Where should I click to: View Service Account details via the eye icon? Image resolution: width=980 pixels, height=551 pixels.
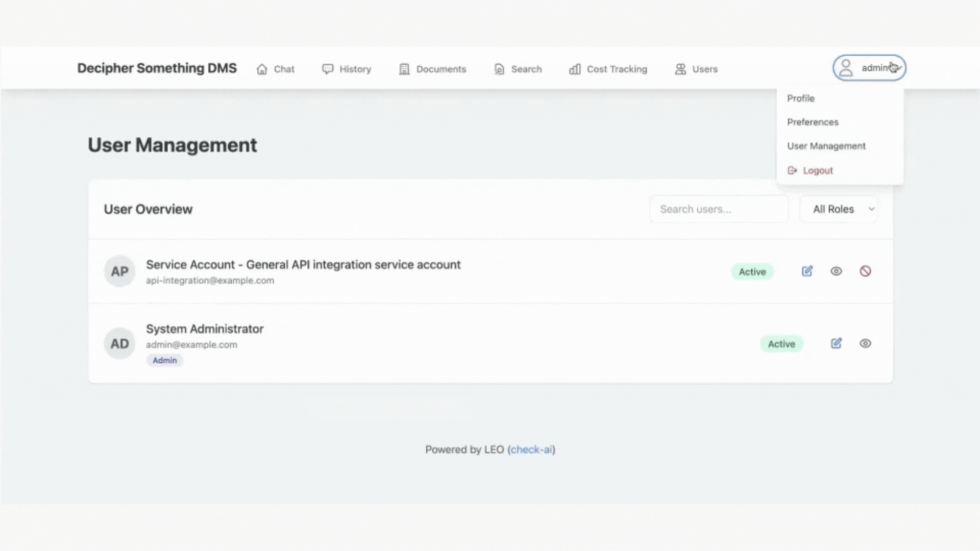[836, 271]
